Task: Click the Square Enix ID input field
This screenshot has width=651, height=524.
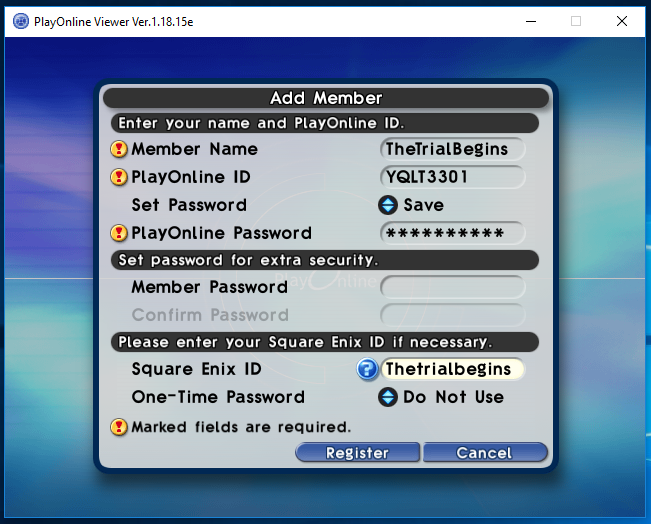Action: (x=453, y=369)
